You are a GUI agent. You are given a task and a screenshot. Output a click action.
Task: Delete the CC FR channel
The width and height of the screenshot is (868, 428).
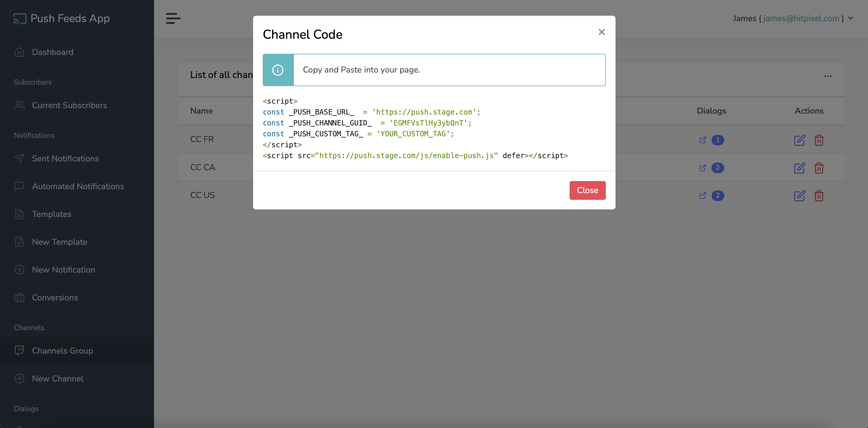[x=819, y=140]
